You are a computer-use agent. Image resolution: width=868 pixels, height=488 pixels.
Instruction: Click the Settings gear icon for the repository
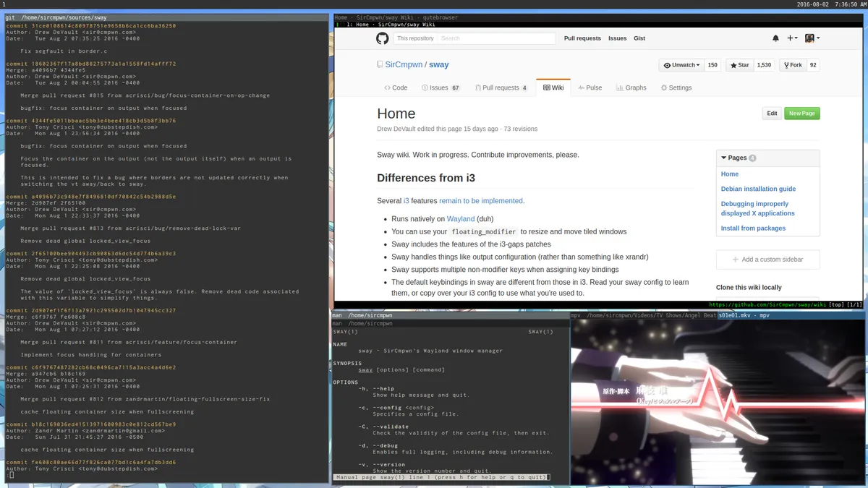click(662, 87)
